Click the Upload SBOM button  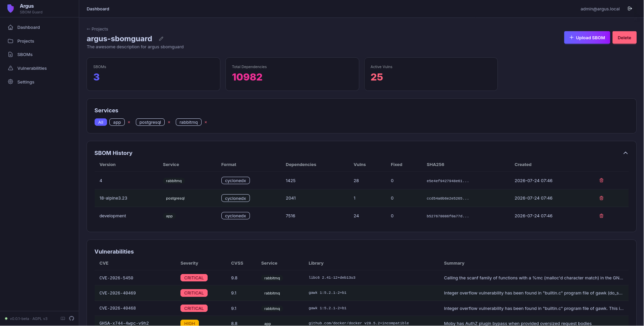point(587,38)
